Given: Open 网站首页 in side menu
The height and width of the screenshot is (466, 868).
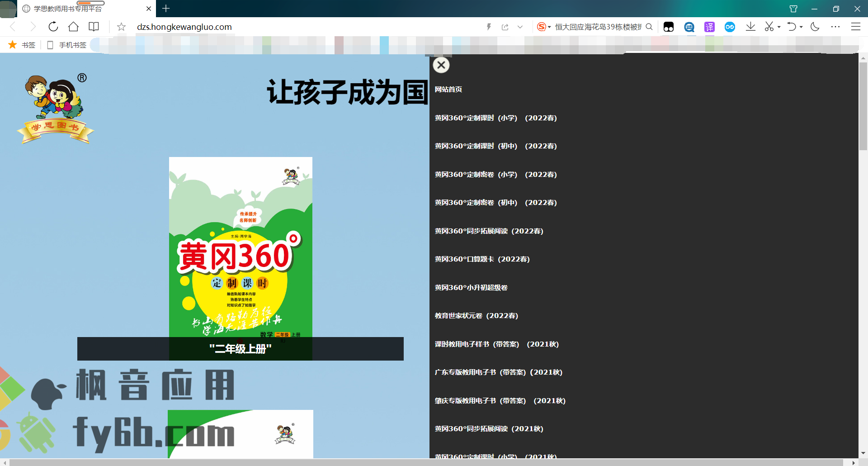Looking at the screenshot, I should coord(448,90).
